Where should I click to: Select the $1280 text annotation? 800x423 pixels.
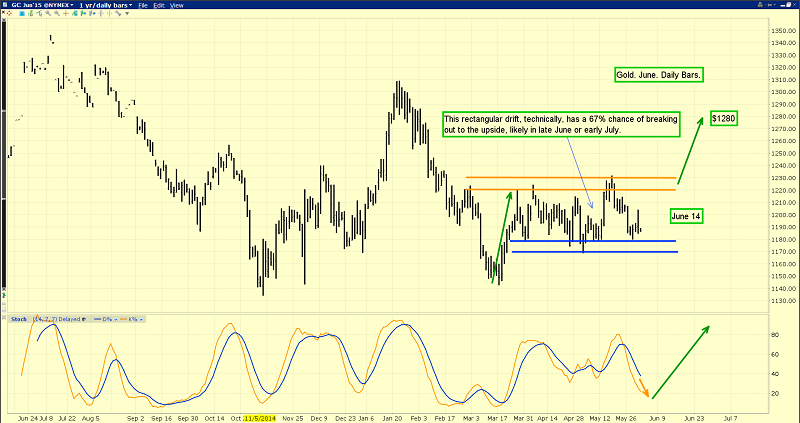tap(724, 119)
